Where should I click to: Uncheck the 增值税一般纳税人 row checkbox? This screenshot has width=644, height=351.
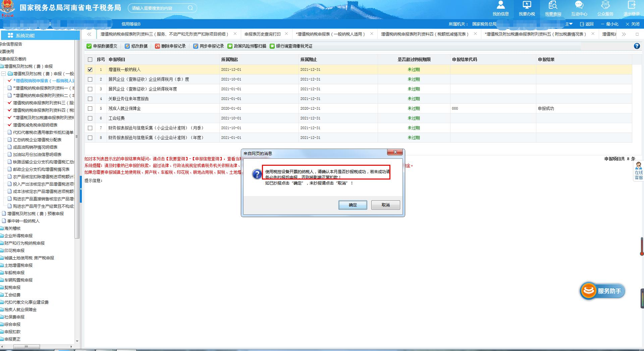tap(90, 69)
